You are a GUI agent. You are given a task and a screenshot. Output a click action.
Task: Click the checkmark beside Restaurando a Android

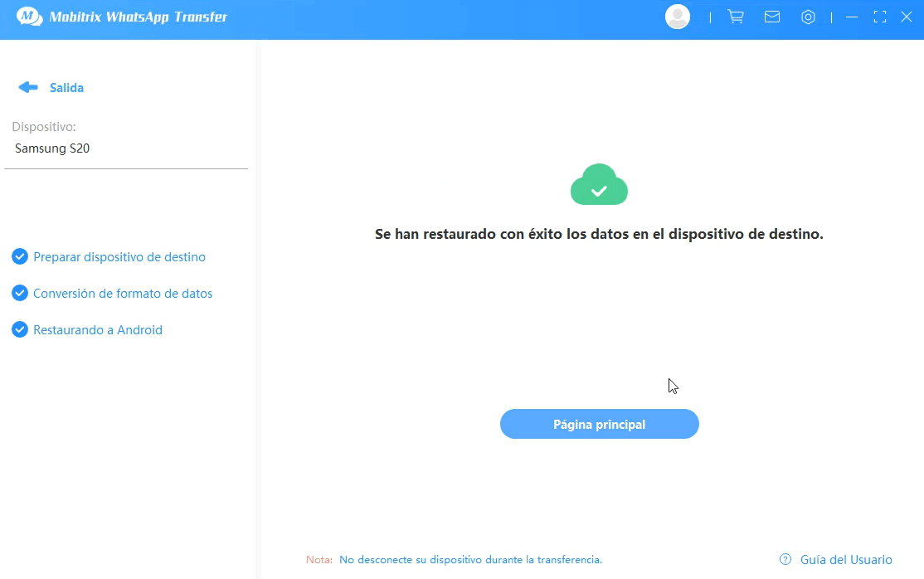click(x=20, y=329)
